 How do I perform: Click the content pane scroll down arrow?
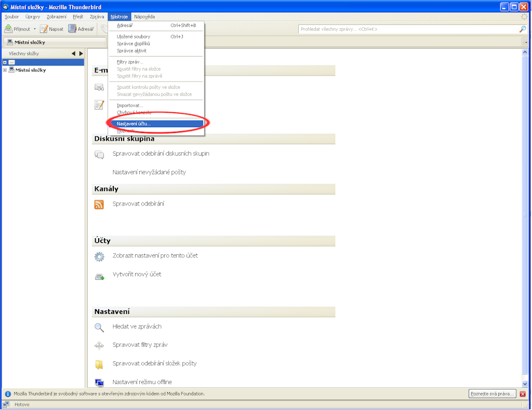525,384
